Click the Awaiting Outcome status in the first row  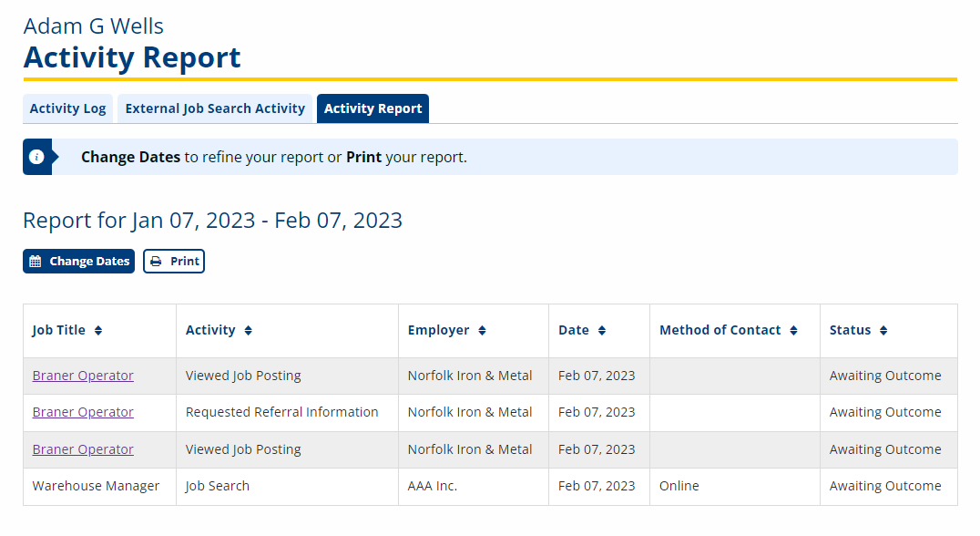pos(884,375)
